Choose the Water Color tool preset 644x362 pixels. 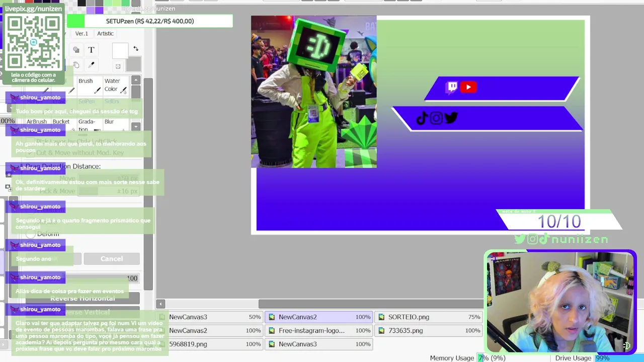click(116, 86)
